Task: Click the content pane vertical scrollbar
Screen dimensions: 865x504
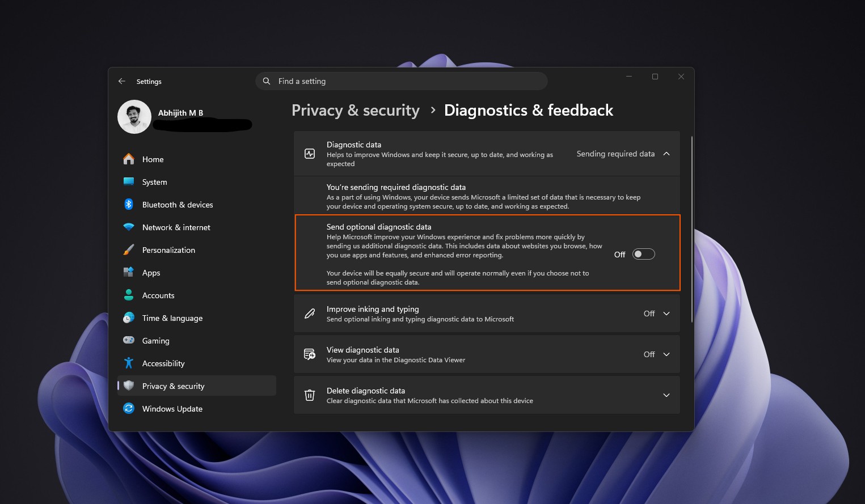Action: pos(691,230)
